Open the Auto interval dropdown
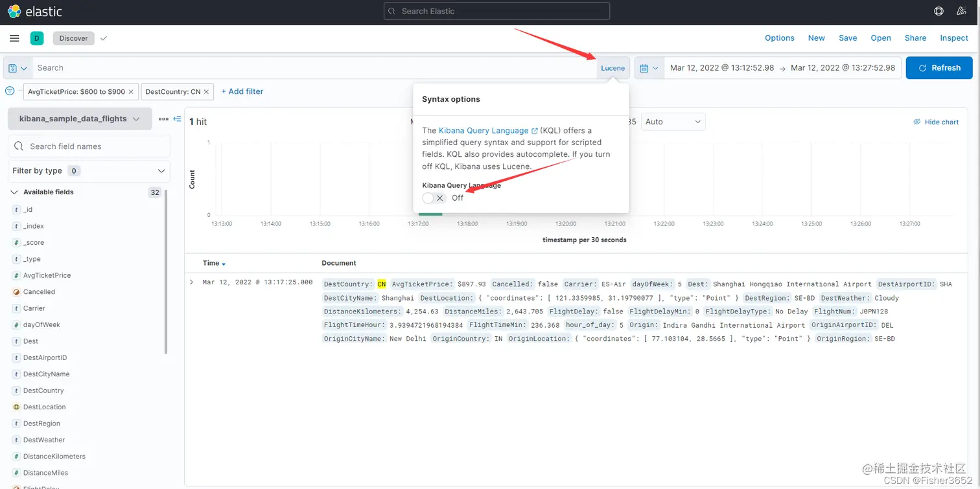The image size is (980, 489). point(673,122)
